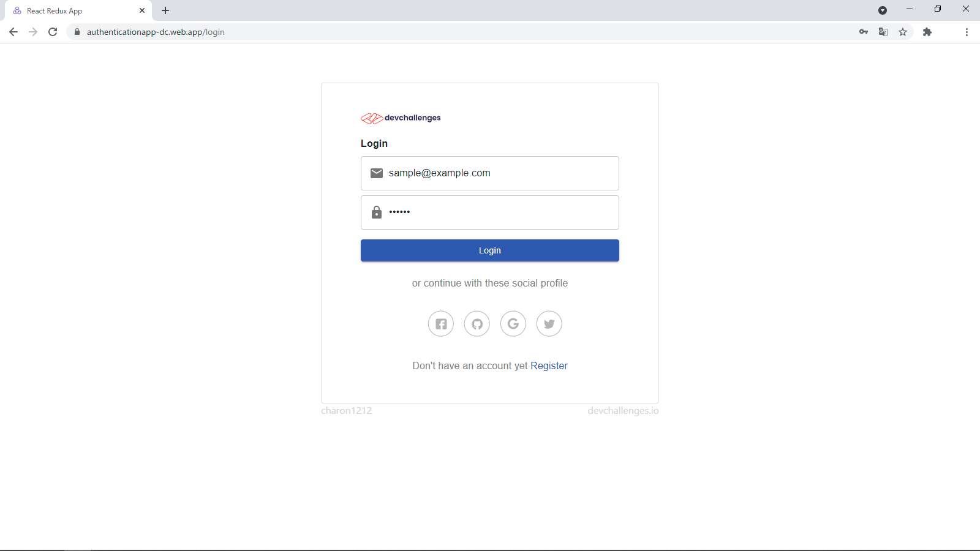Click the devchallenges logo above the form

[400, 118]
